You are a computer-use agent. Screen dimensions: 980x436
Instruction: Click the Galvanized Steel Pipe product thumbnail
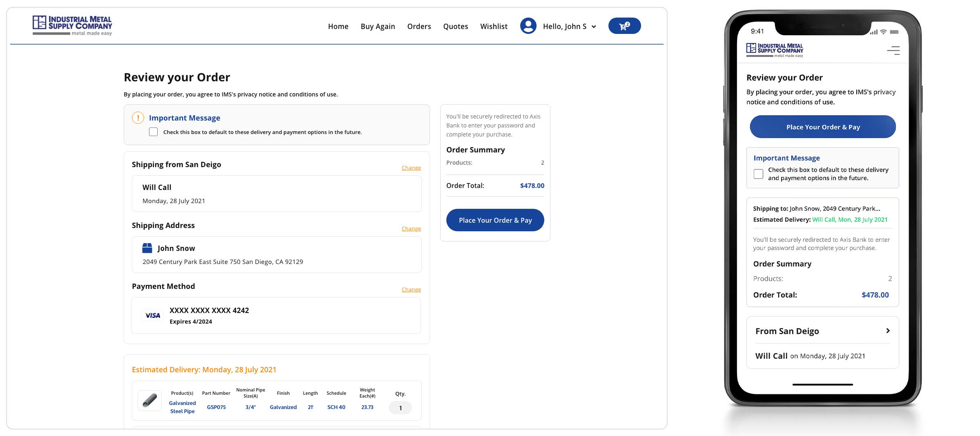[x=149, y=400]
